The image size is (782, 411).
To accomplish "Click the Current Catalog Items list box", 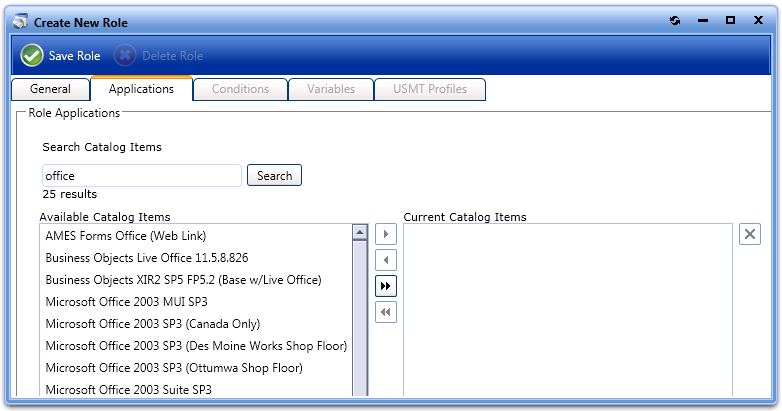I will (x=568, y=310).
